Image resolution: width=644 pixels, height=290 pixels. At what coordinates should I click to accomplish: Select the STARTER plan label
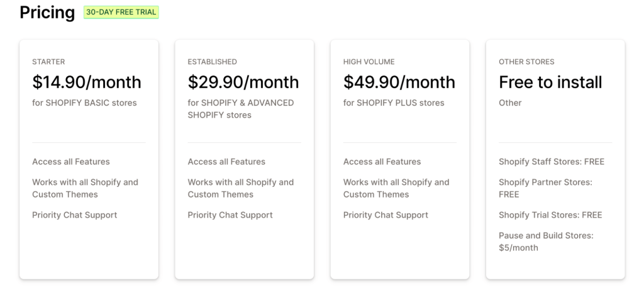[48, 62]
